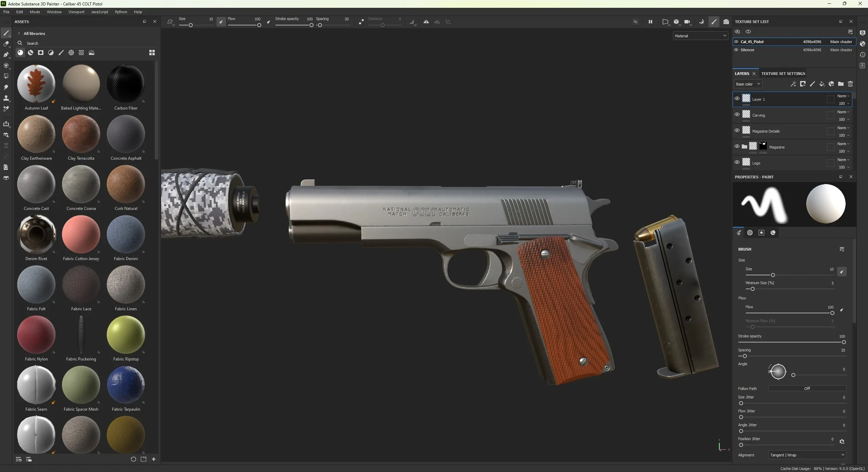Click the camera screenshot icon in top toolbar
Screen dimensions: 868x472
(x=726, y=22)
